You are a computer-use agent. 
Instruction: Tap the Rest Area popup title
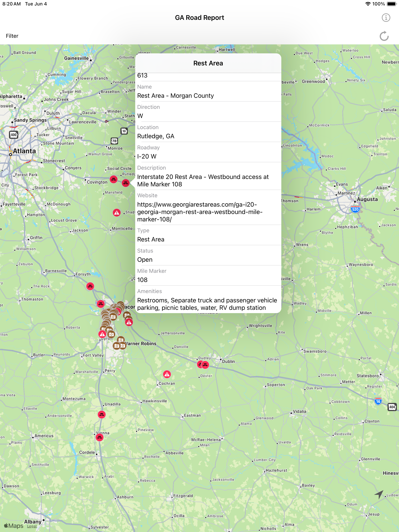[x=208, y=63]
